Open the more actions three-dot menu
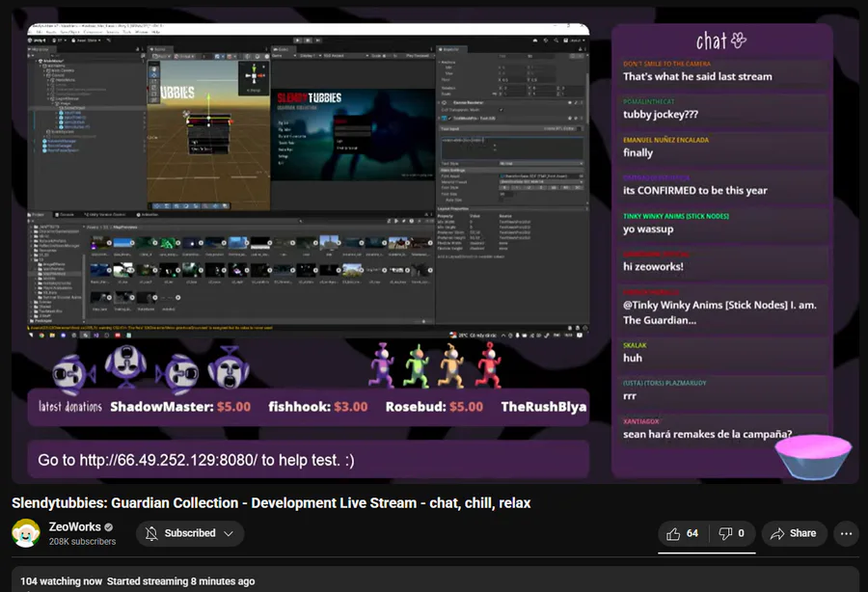This screenshot has height=592, width=868. 847,533
